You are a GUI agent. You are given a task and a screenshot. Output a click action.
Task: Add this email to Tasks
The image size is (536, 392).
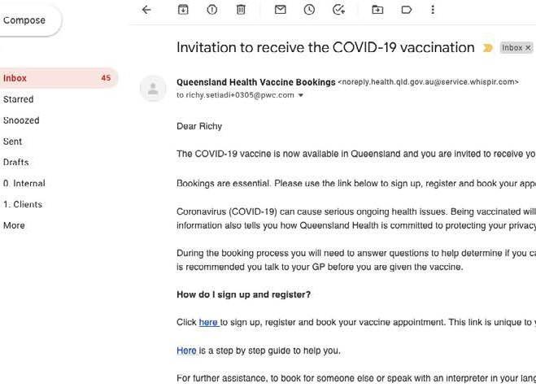tap(338, 10)
